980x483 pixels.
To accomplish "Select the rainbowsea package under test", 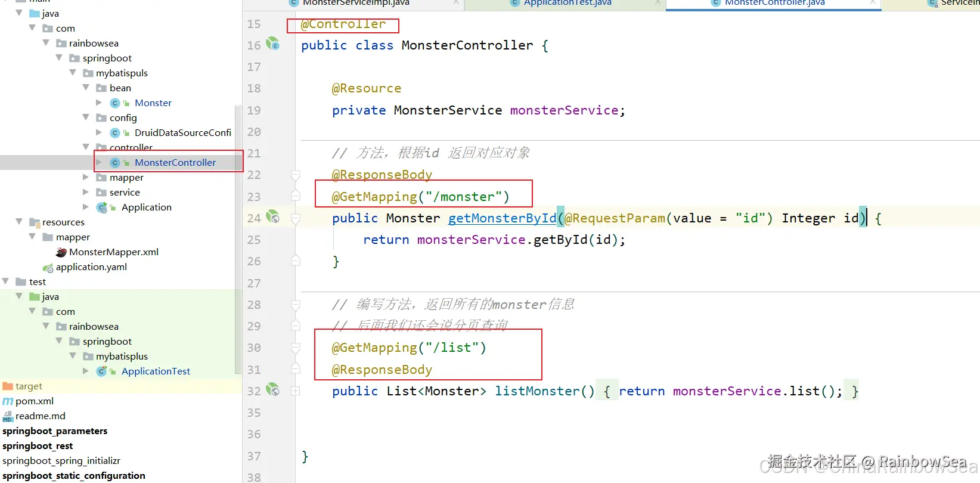I will pos(94,326).
